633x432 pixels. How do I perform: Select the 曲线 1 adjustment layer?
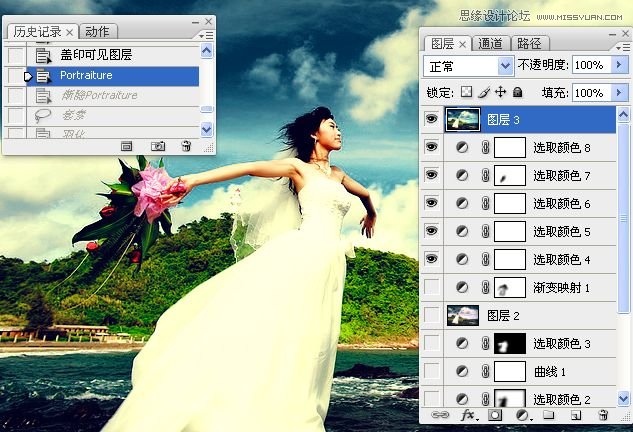tap(550, 371)
